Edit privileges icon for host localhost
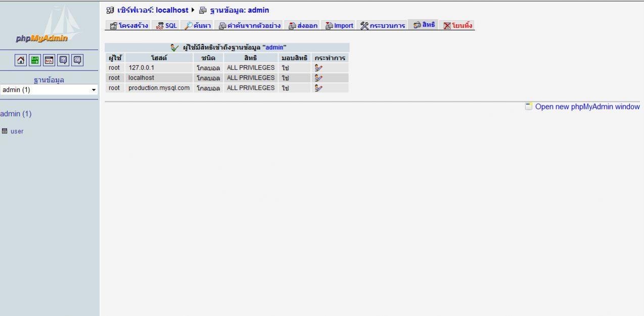Viewport: 644px width, 316px height. 318,78
